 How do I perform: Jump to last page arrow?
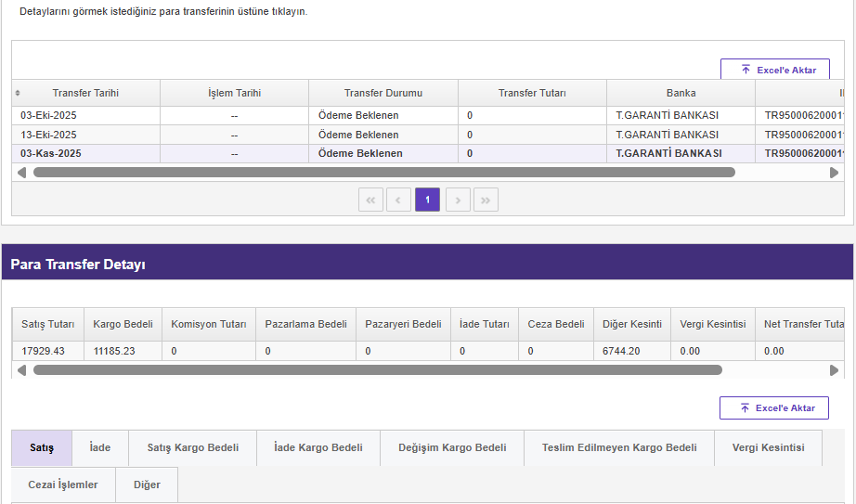[486, 200]
